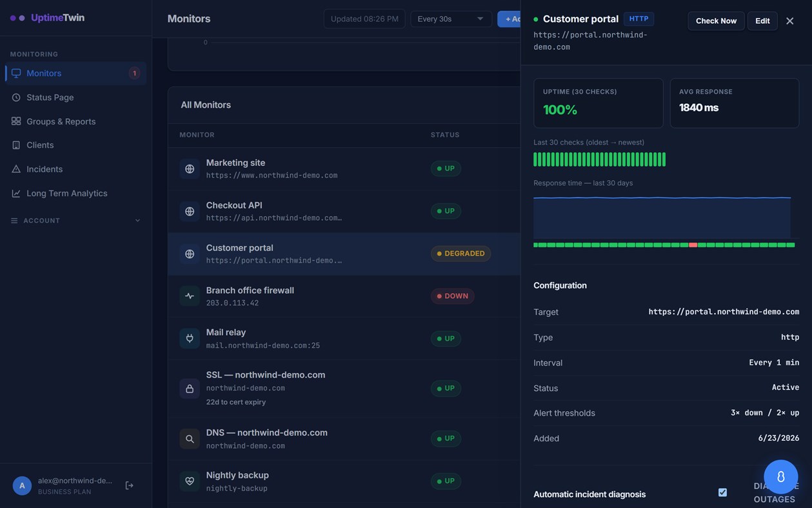Click the floating blue assistant button

tap(780, 477)
